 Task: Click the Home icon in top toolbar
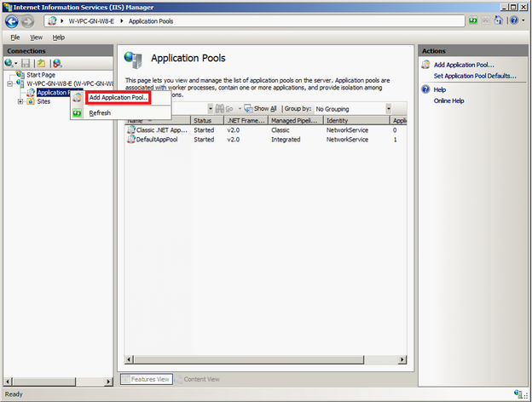pos(498,20)
